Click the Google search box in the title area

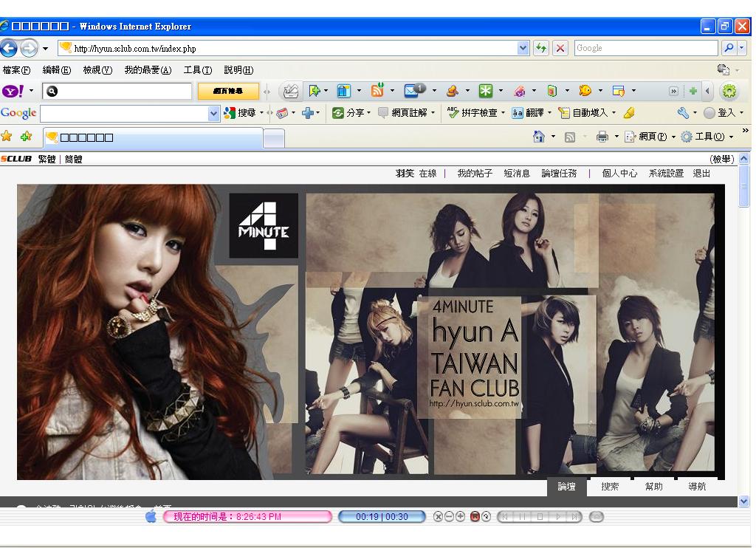646,48
